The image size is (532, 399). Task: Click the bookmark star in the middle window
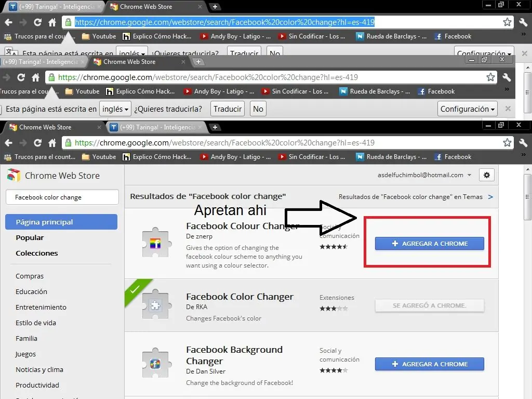490,77
